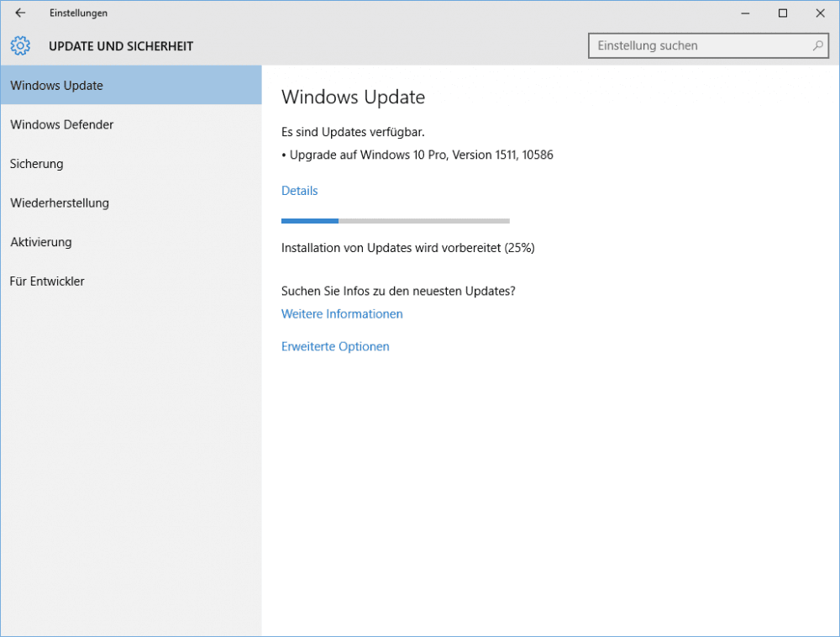Minimize the Einstellungen window
Viewport: 840px width, 637px height.
(x=745, y=13)
